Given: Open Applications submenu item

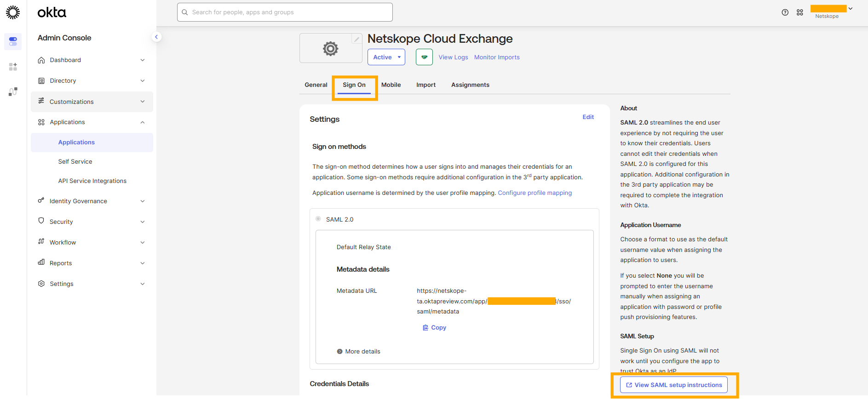Looking at the screenshot, I should point(92,142).
